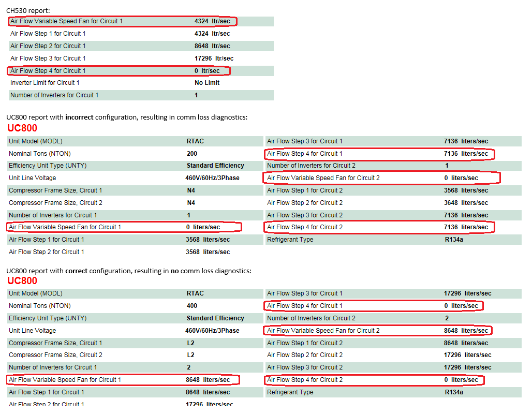The width and height of the screenshot is (532, 414).
Task: Click 'Refrigerant Type' label in the incorrect configuration report
Action: click(290, 240)
